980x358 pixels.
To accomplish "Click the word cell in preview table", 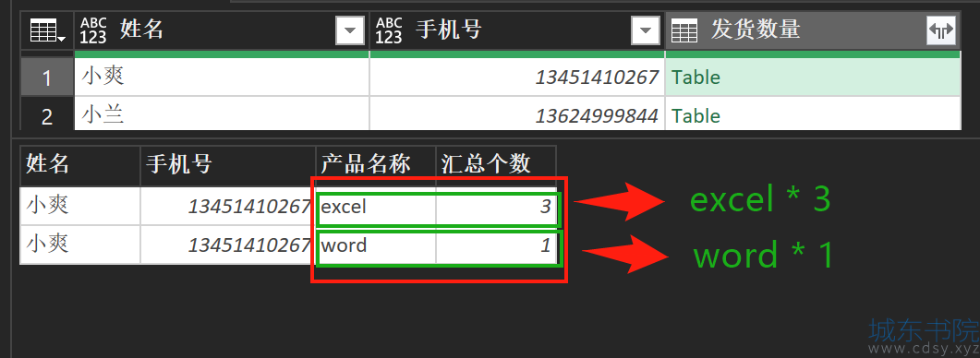I will point(376,245).
